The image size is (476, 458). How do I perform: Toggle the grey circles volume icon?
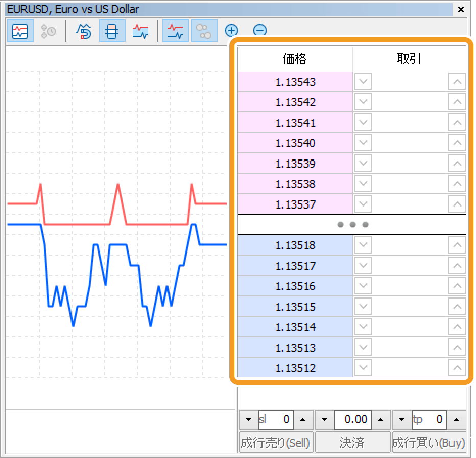click(204, 31)
